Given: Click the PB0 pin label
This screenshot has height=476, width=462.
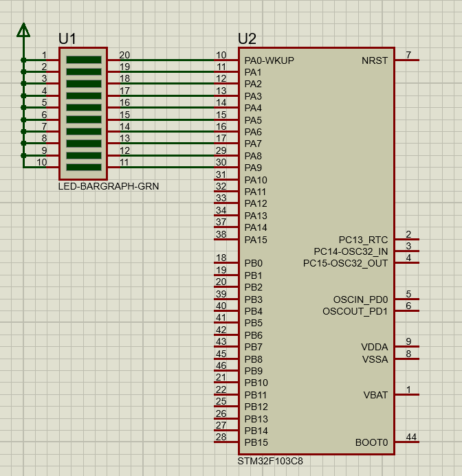Looking at the screenshot, I should point(254,263).
